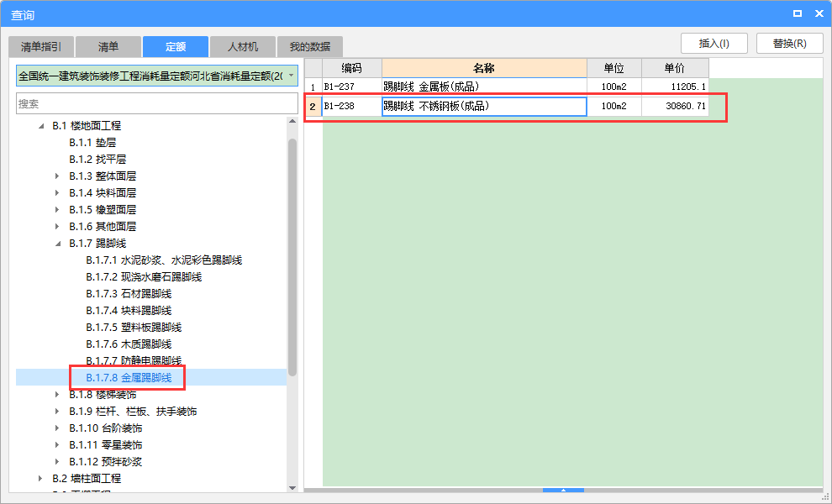The width and height of the screenshot is (832, 504).
Task: Select B.1.1 垫层 in tree
Action: [x=92, y=143]
